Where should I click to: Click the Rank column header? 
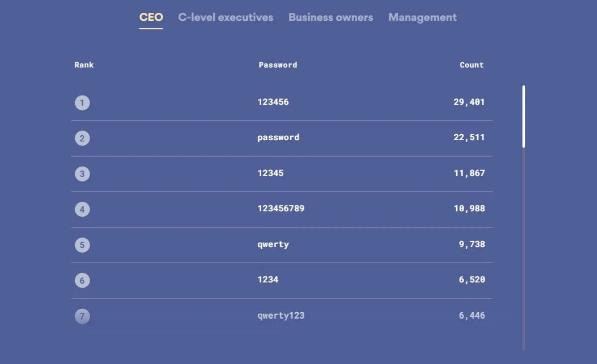(84, 65)
